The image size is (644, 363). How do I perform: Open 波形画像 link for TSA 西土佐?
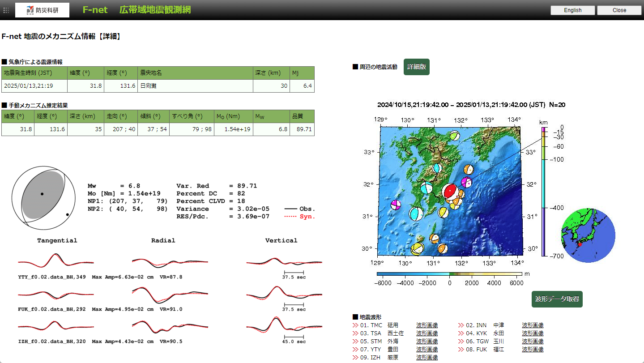point(427,333)
